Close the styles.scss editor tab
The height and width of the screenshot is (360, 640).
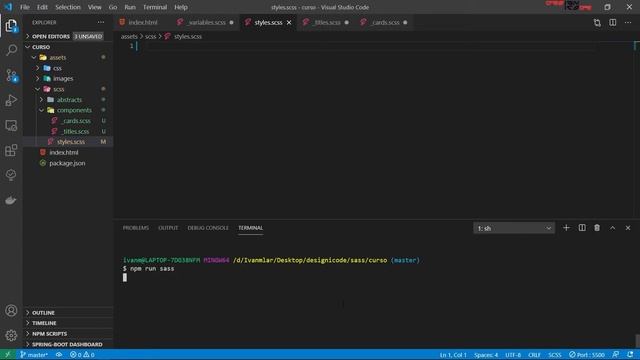point(289,22)
